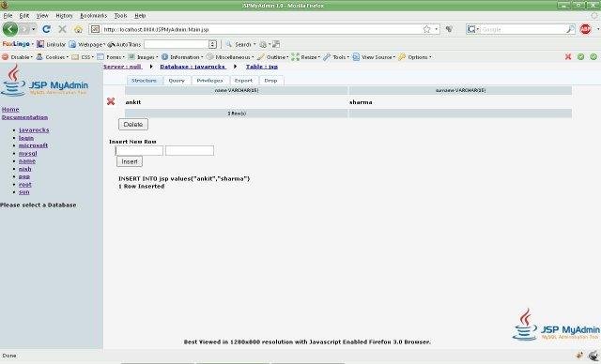Click the Google search box
Image resolution: width=601 pixels, height=364 pixels.
tap(523, 29)
